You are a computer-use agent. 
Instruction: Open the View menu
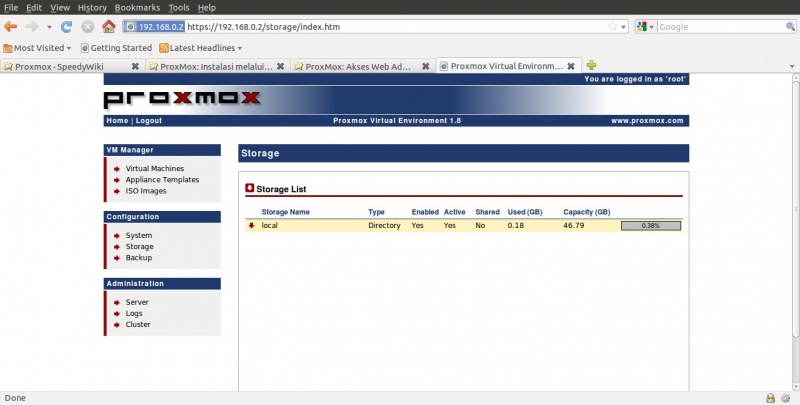[x=60, y=8]
